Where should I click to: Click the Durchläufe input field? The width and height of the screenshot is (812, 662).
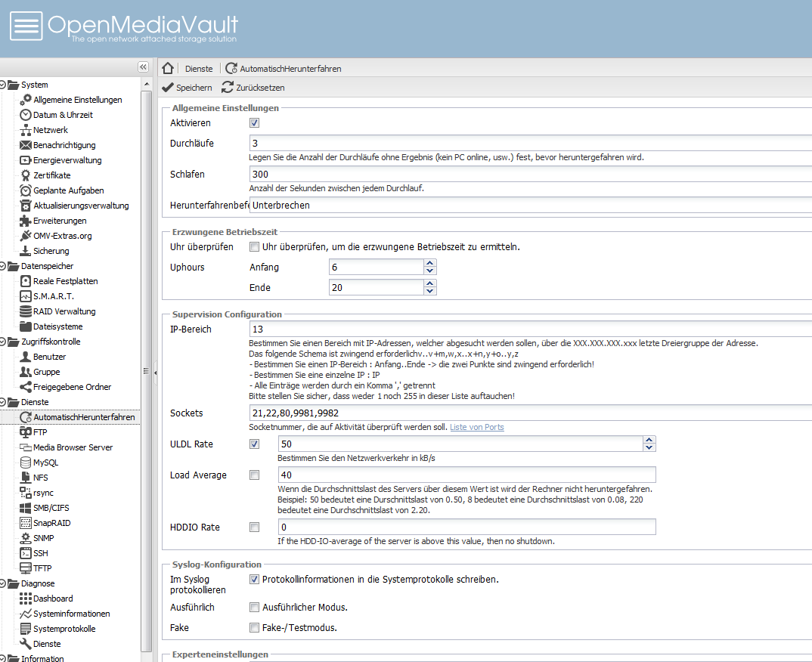[530, 143]
